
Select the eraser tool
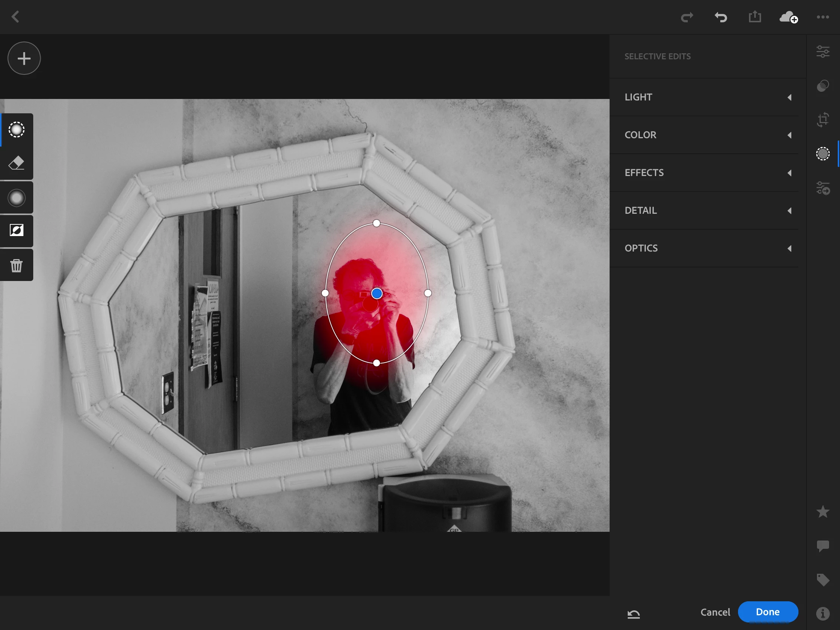16,163
